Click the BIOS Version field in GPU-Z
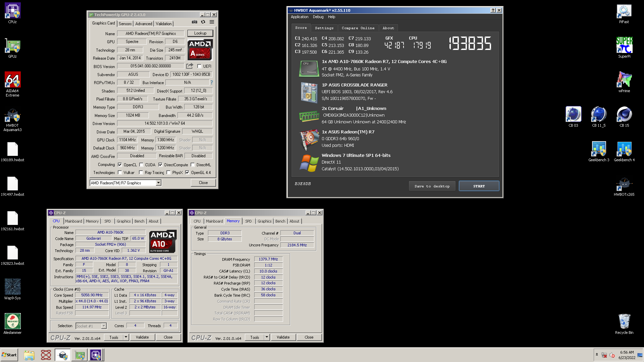 click(151, 66)
